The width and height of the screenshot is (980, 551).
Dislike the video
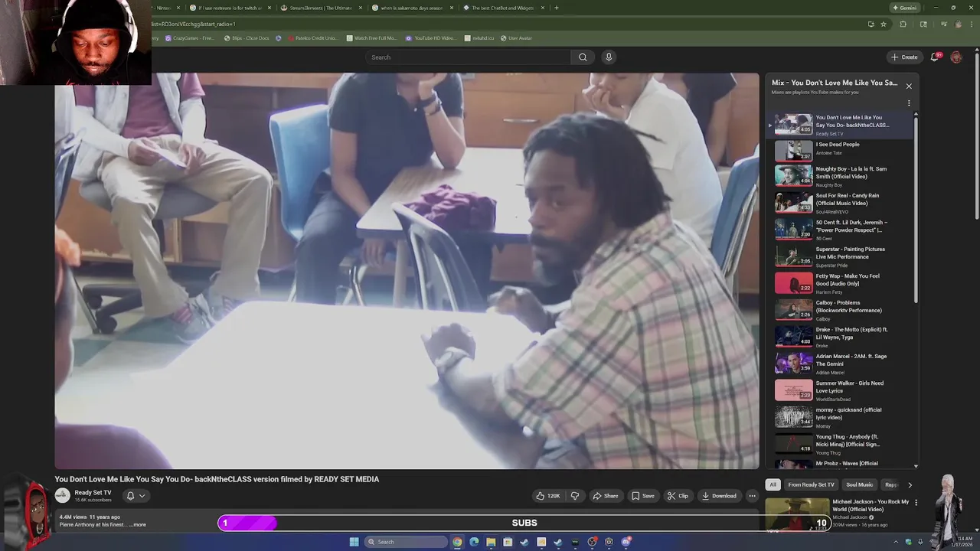pyautogui.click(x=575, y=496)
